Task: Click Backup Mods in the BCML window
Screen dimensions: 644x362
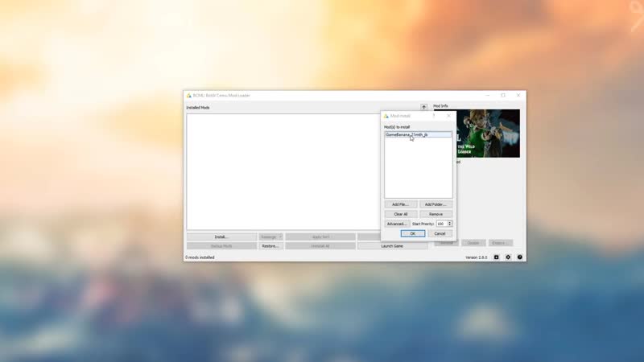Action: pos(221,246)
